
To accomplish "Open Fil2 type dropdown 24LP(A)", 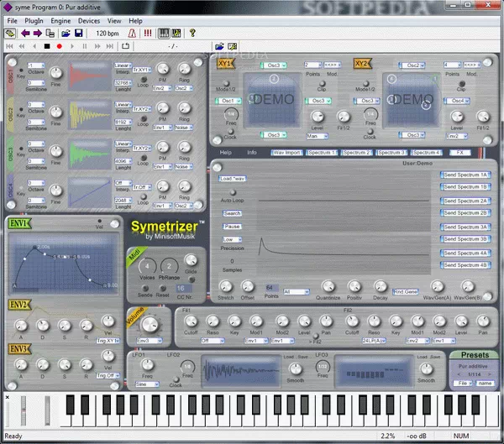I will pos(374,341).
